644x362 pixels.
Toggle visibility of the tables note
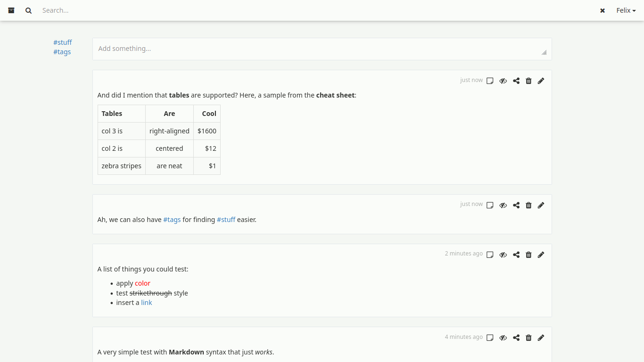(x=503, y=81)
